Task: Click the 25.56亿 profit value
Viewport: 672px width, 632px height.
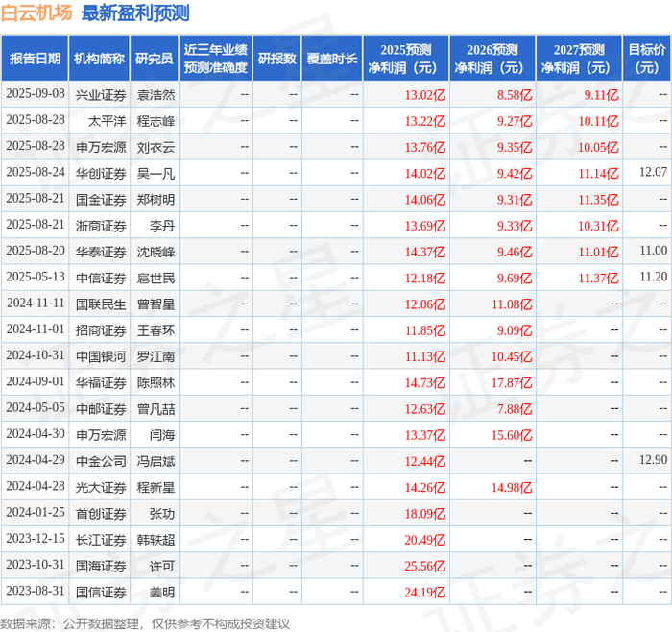Action: (425, 566)
